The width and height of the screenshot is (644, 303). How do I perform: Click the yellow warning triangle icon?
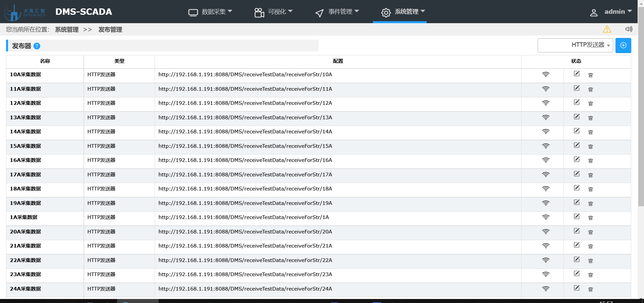click(x=607, y=29)
